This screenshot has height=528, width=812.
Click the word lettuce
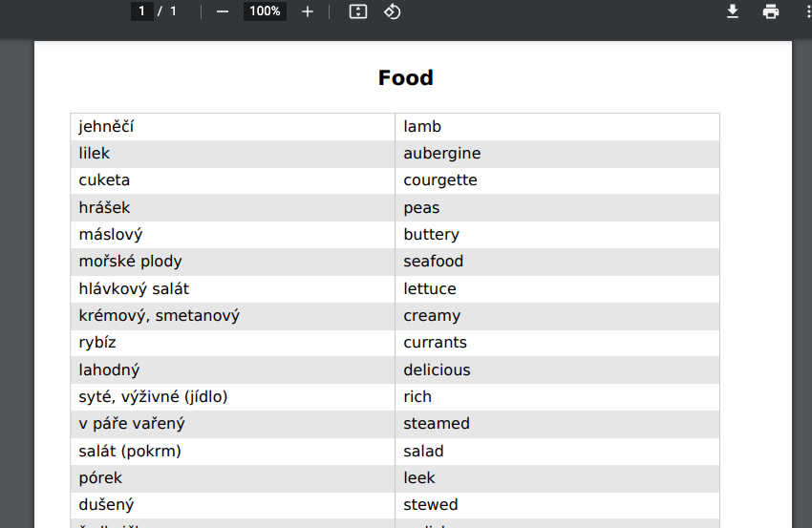tap(430, 289)
